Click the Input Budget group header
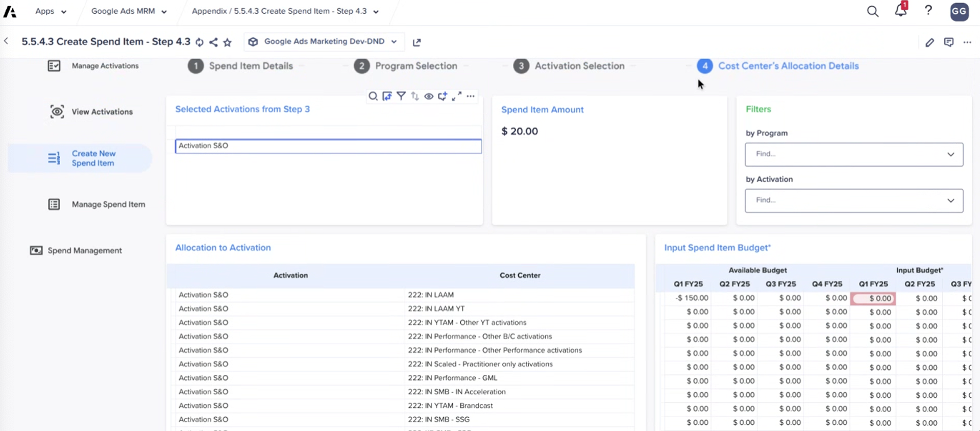This screenshot has height=431, width=980. (x=919, y=270)
